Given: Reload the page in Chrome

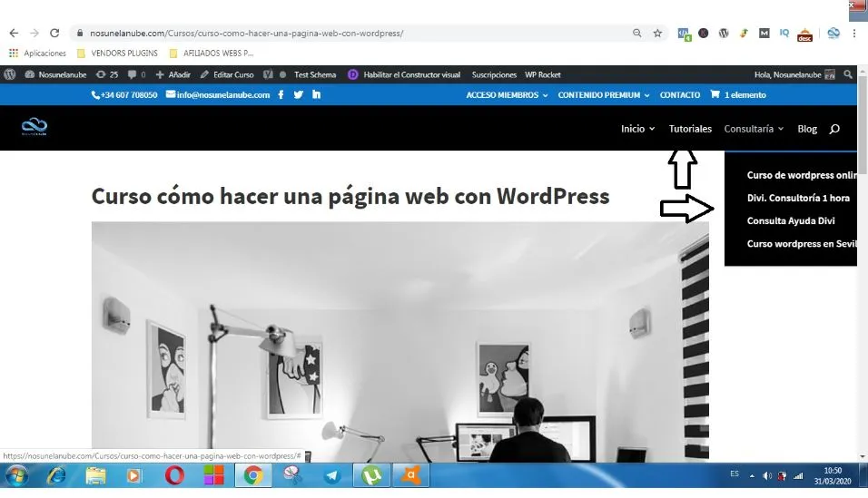Looking at the screenshot, I should [x=54, y=33].
